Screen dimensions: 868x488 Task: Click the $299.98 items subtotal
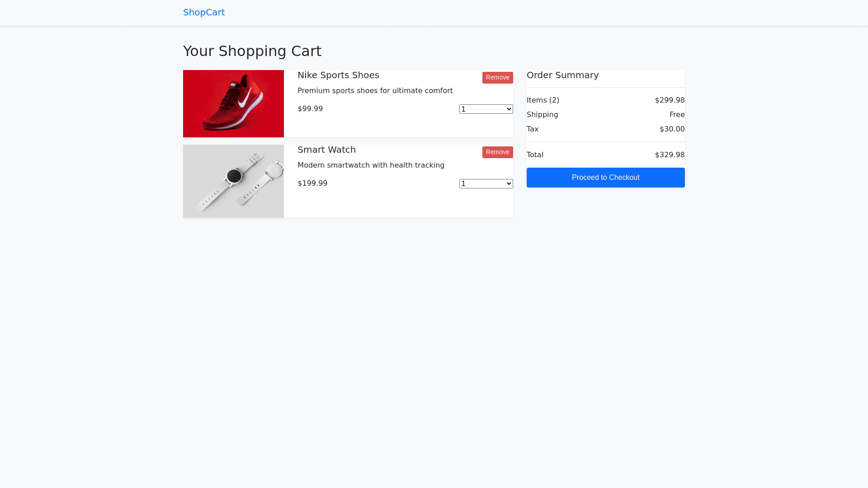(x=670, y=100)
